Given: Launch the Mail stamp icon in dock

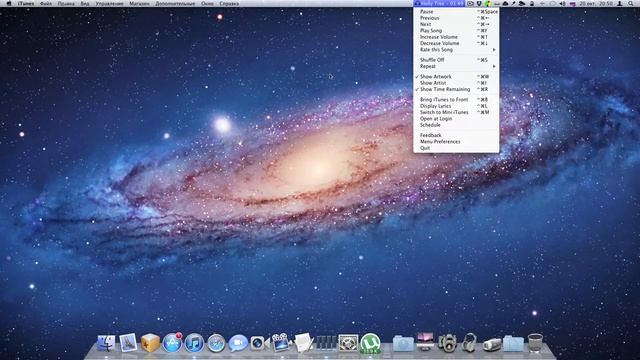Looking at the screenshot, I should coord(128,343).
